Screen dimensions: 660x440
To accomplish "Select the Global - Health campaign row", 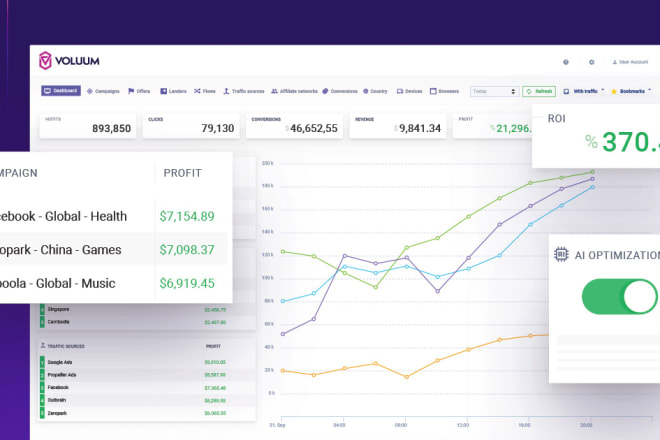I will click(114, 216).
